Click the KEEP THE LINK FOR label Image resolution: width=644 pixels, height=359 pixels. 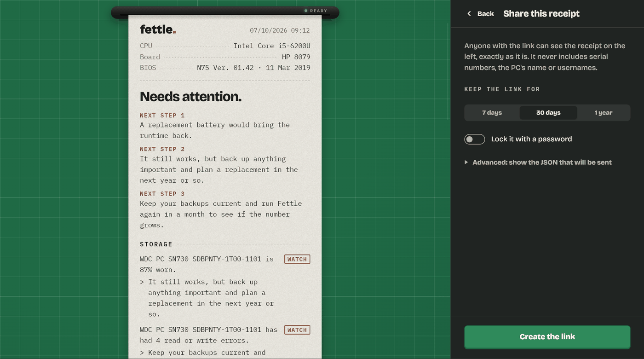[x=502, y=89]
